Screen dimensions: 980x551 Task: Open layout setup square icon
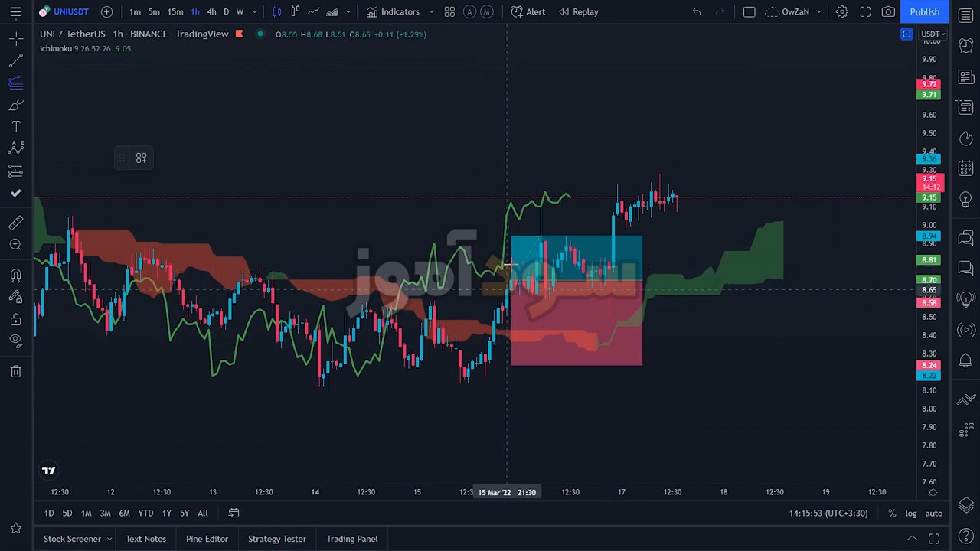pos(749,11)
